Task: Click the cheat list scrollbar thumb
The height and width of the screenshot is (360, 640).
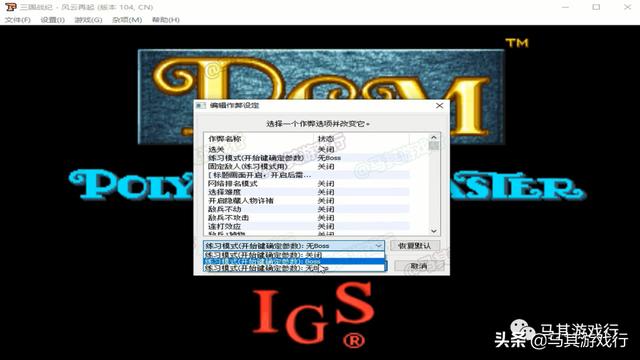Action: click(x=433, y=145)
